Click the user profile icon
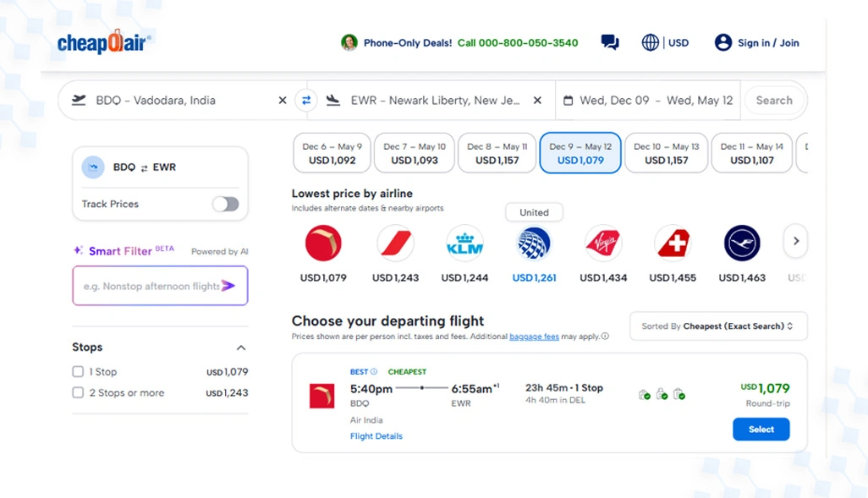This screenshot has height=498, width=868. 723,42
